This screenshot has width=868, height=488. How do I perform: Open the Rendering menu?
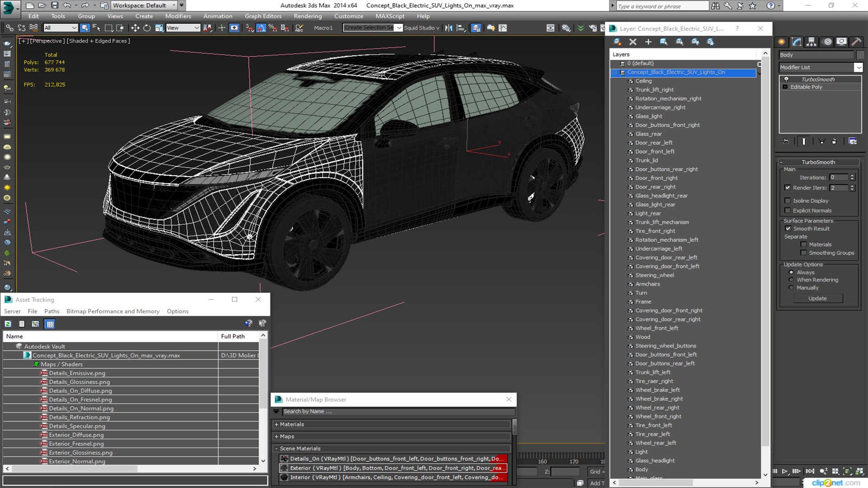point(307,16)
